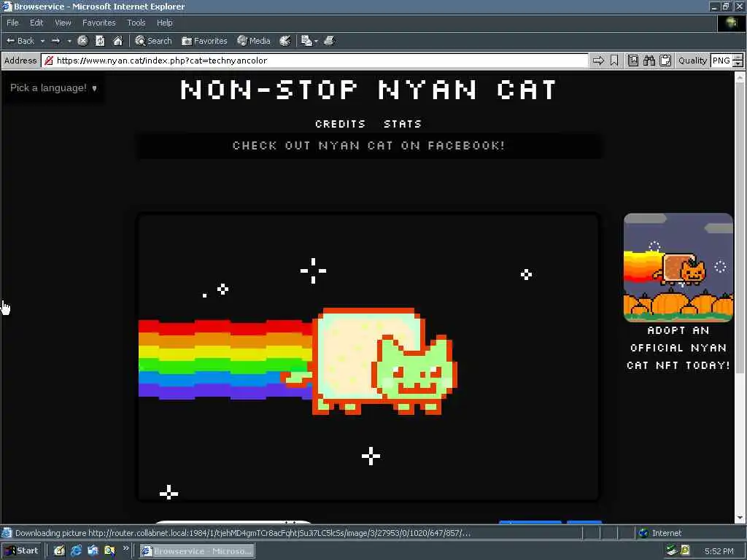Open the Edit menu
The height and width of the screenshot is (560, 747).
pos(36,23)
